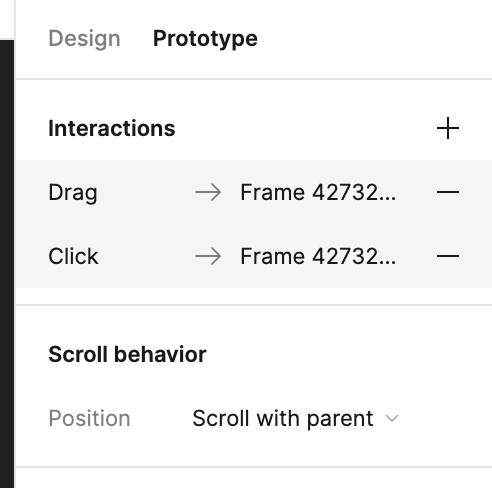The image size is (492, 488).
Task: Select the entire Click interaction row
Action: pos(254,256)
